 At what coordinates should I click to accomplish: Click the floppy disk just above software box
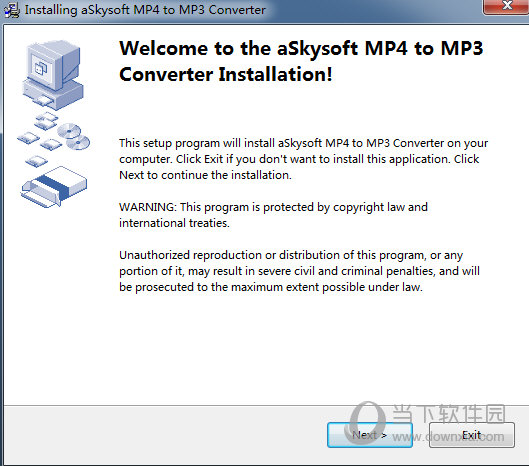pos(36,161)
